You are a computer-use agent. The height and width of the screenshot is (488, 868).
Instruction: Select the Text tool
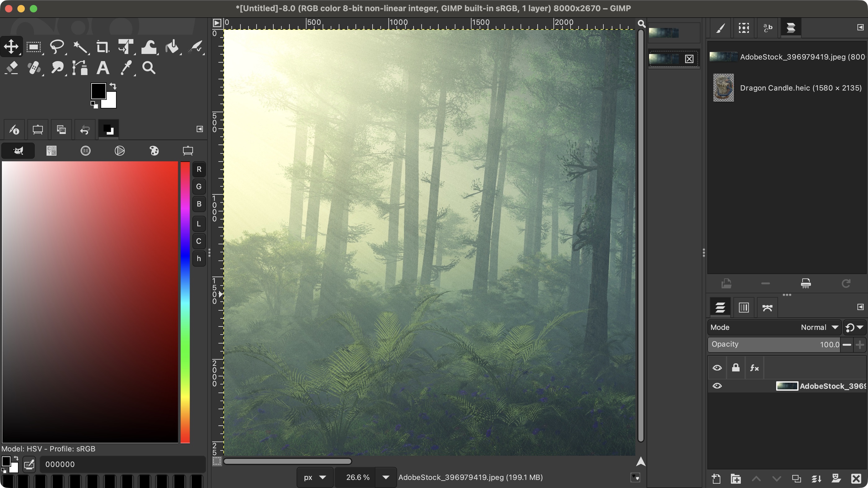(x=103, y=68)
